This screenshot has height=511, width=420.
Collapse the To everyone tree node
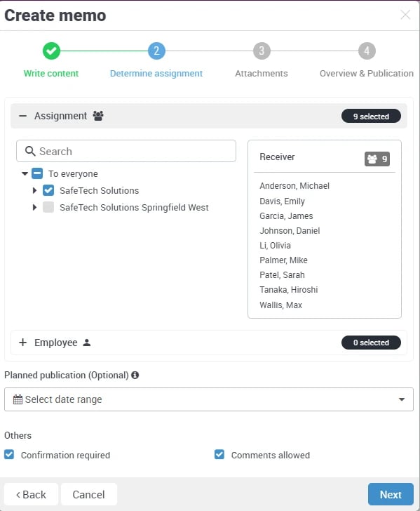pos(25,173)
